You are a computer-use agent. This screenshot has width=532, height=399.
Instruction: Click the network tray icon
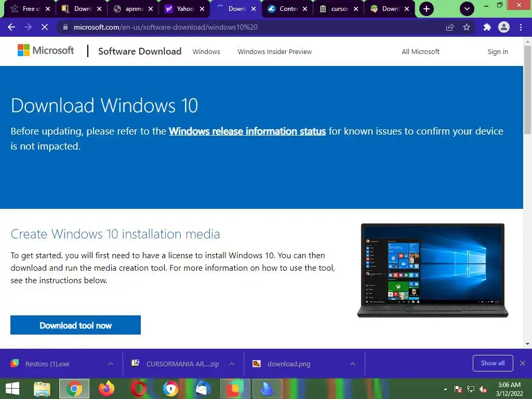click(x=471, y=389)
